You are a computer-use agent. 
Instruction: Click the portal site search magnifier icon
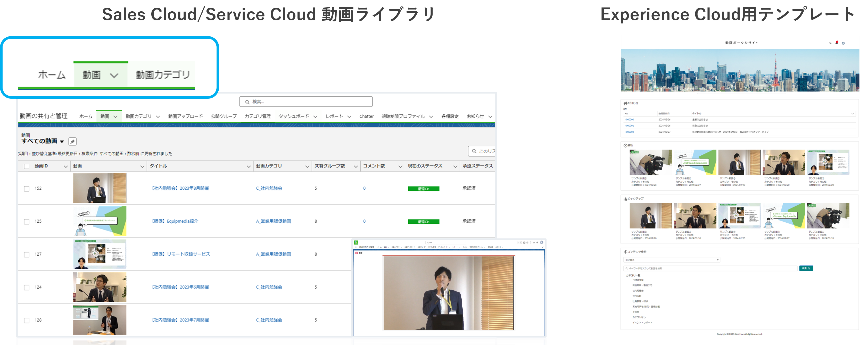click(x=830, y=43)
